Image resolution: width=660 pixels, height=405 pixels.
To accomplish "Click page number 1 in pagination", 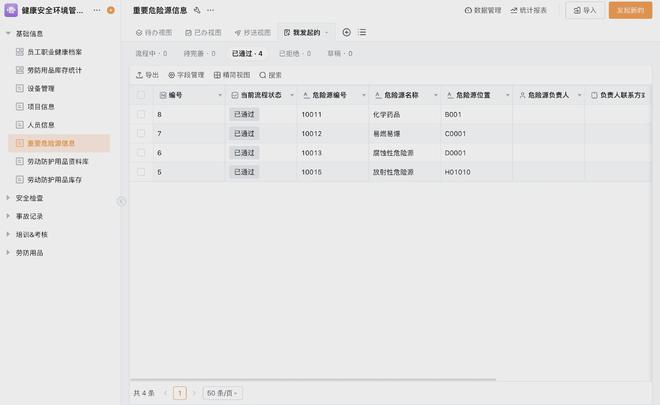I will click(x=180, y=393).
